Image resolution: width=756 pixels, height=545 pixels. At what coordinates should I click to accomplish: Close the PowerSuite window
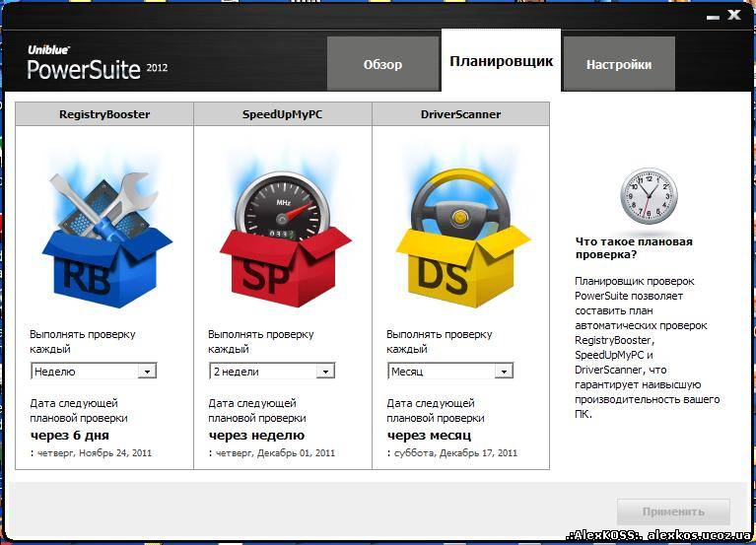pos(733,15)
